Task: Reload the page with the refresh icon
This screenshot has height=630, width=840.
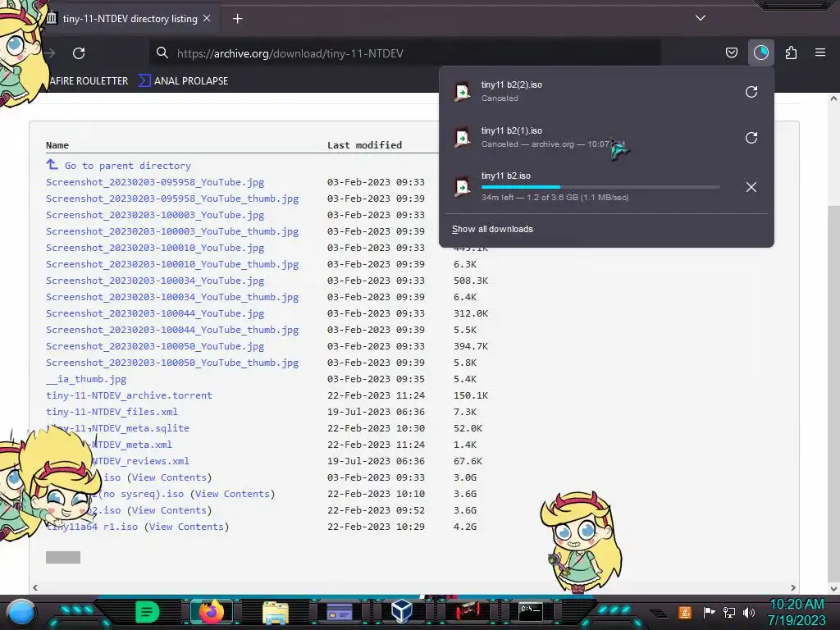Action: (79, 53)
